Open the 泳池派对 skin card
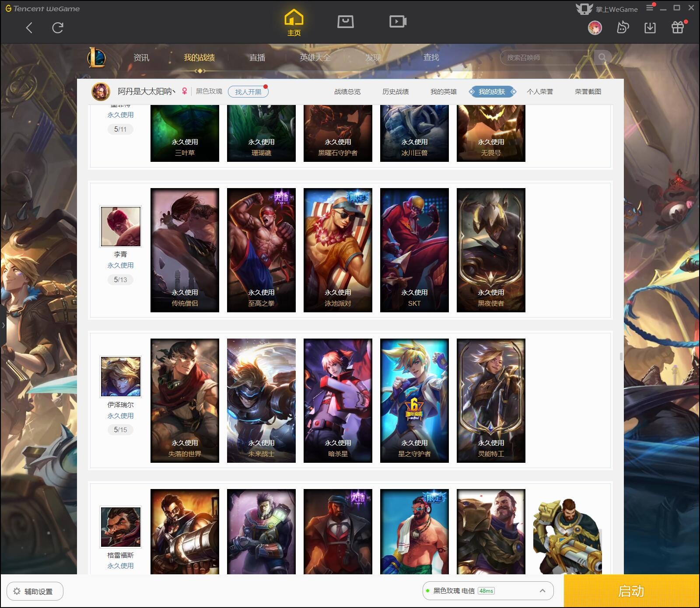This screenshot has width=700, height=608. coord(338,250)
